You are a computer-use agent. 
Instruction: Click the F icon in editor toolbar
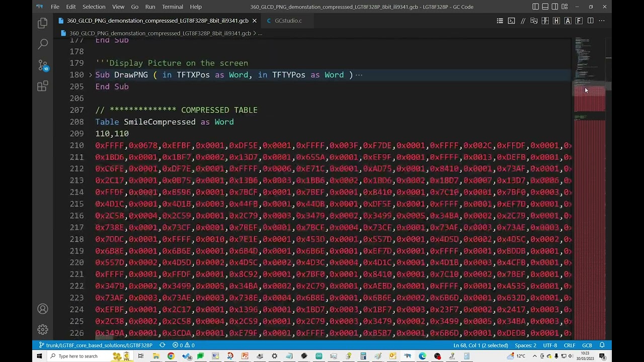(x=579, y=21)
